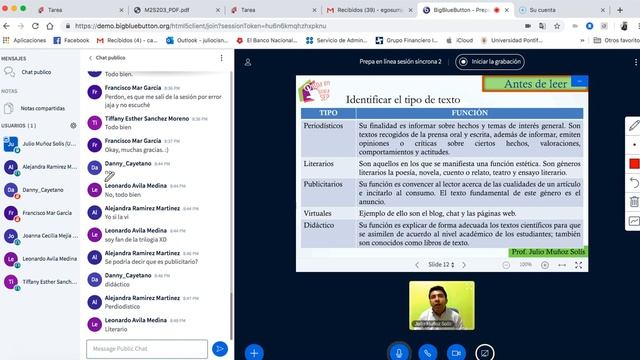The height and width of the screenshot is (360, 640).
Task: Bookmark this page with star icon
Action: (557, 26)
